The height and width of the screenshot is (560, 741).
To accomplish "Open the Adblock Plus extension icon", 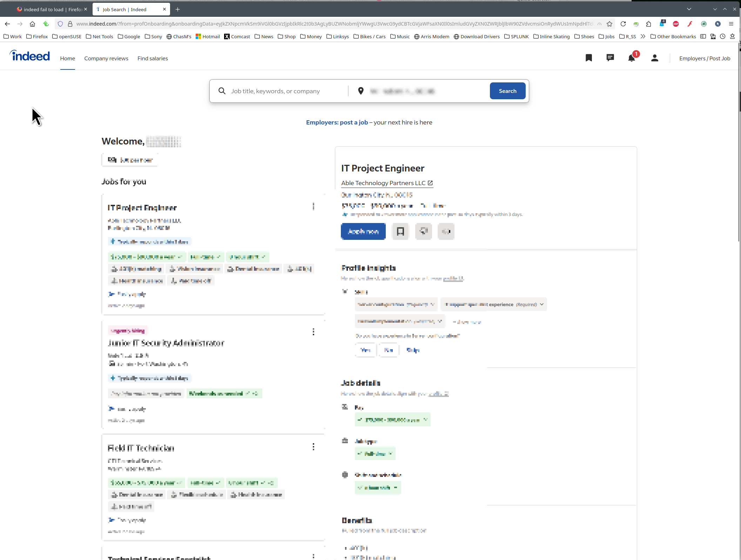I will [x=676, y=24].
